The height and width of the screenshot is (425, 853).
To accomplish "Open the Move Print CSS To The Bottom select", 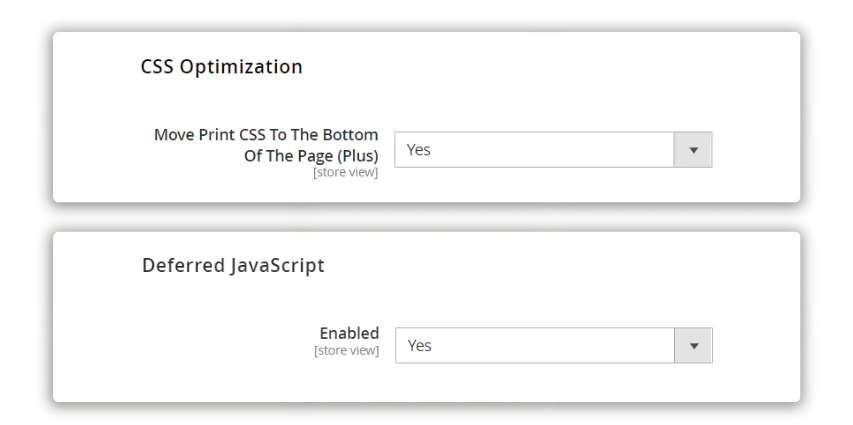I will (x=553, y=150).
